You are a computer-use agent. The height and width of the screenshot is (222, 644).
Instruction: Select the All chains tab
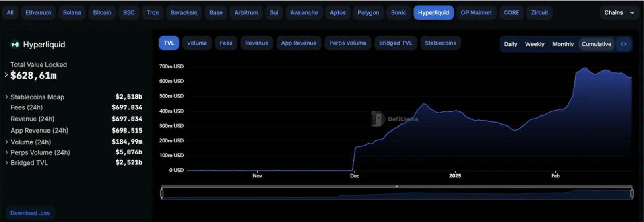click(x=10, y=13)
